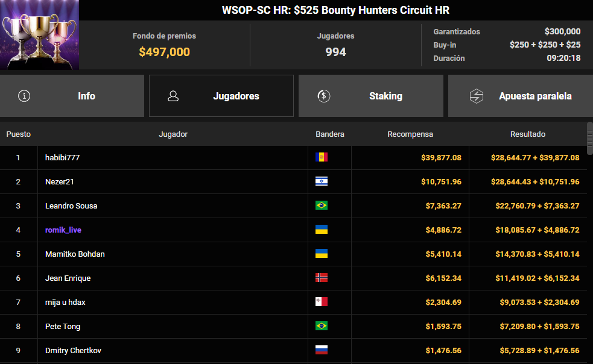Sort by Recompensa column header
Image resolution: width=593 pixels, height=364 pixels.
410,134
